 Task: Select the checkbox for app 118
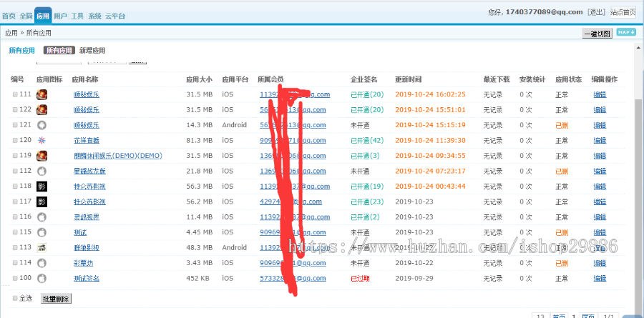click(x=15, y=187)
